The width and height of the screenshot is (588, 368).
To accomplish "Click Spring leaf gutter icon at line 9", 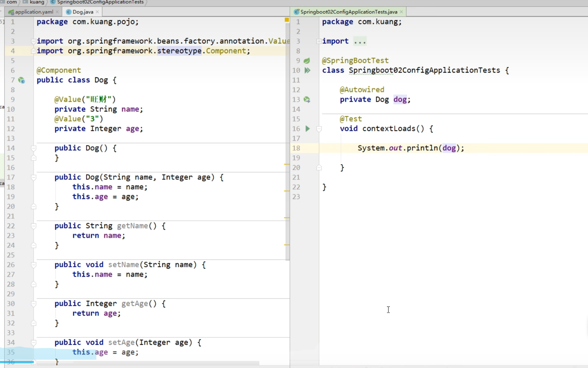I will coord(307,61).
